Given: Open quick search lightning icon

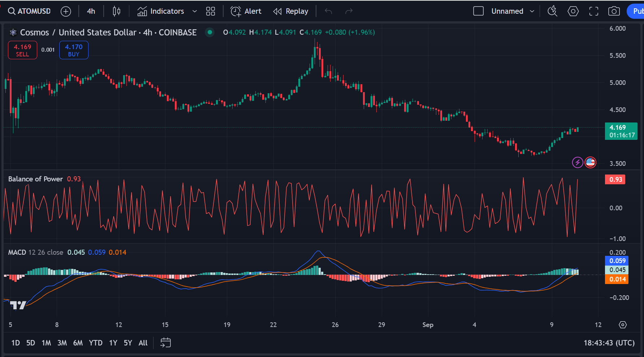Looking at the screenshot, I should 552,11.
